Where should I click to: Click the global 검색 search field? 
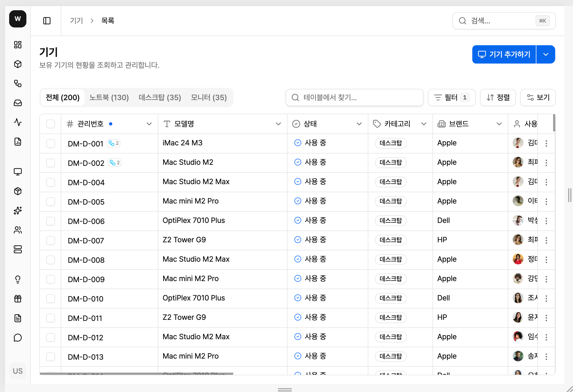tap(504, 21)
